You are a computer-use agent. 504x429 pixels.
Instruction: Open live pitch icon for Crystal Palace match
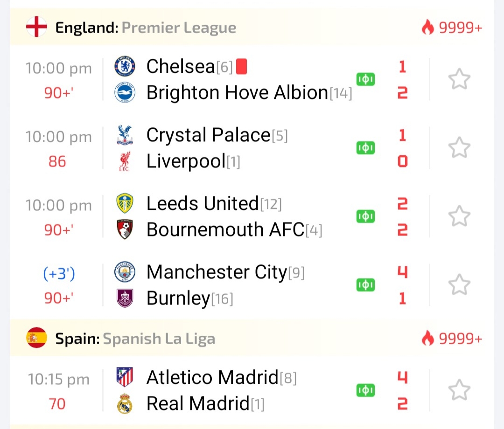tap(365, 148)
